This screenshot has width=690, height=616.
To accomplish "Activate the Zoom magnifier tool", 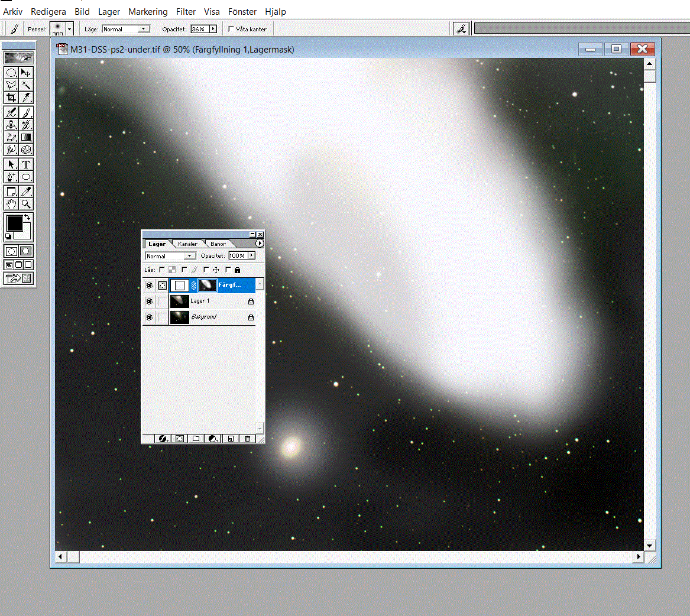I will (x=26, y=204).
